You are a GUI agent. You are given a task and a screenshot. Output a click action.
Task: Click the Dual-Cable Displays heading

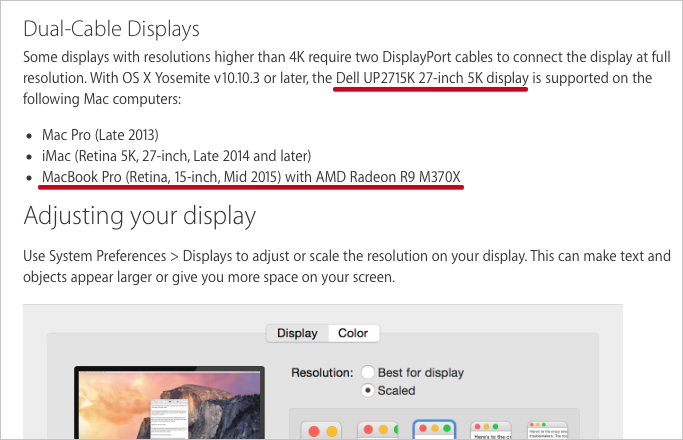(x=112, y=29)
